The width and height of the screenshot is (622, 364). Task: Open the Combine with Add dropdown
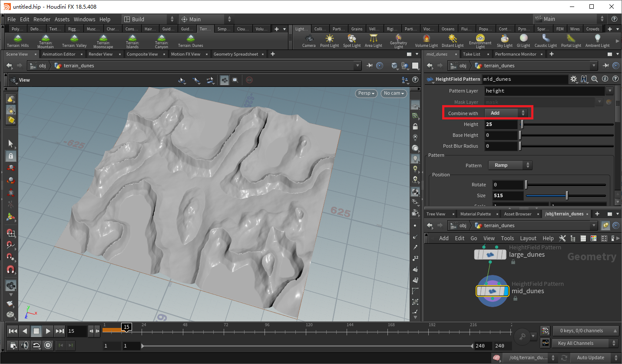(506, 113)
